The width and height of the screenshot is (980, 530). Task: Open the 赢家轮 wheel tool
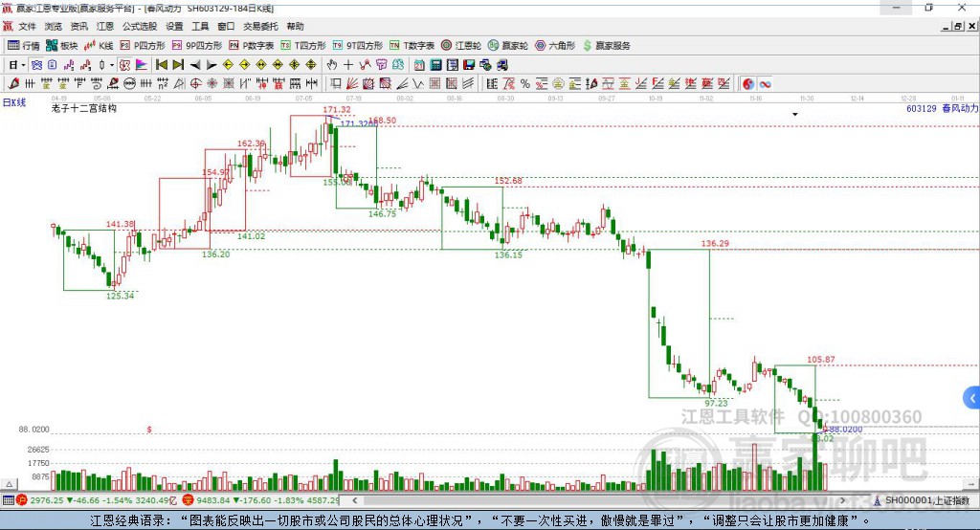508,46
